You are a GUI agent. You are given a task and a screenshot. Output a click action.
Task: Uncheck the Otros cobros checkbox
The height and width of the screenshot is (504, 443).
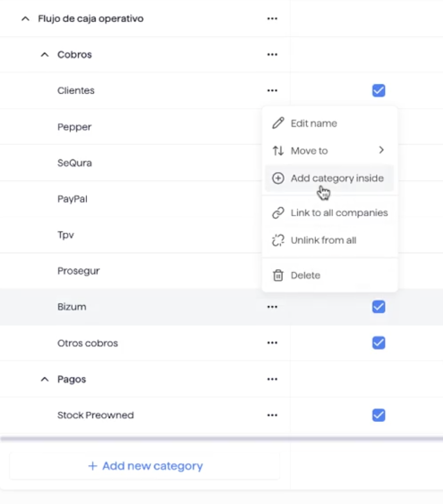pos(378,343)
